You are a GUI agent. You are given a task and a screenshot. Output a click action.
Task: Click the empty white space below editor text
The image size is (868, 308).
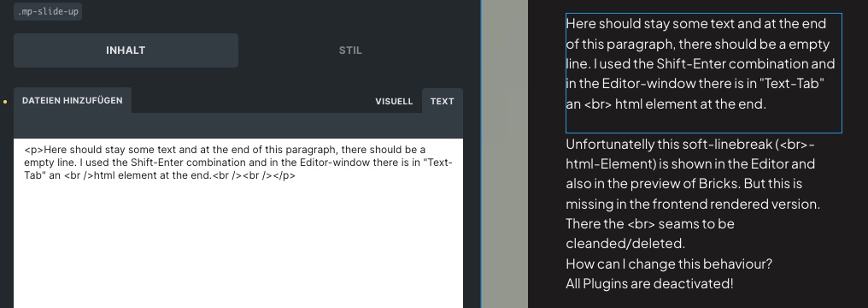[x=238, y=244]
